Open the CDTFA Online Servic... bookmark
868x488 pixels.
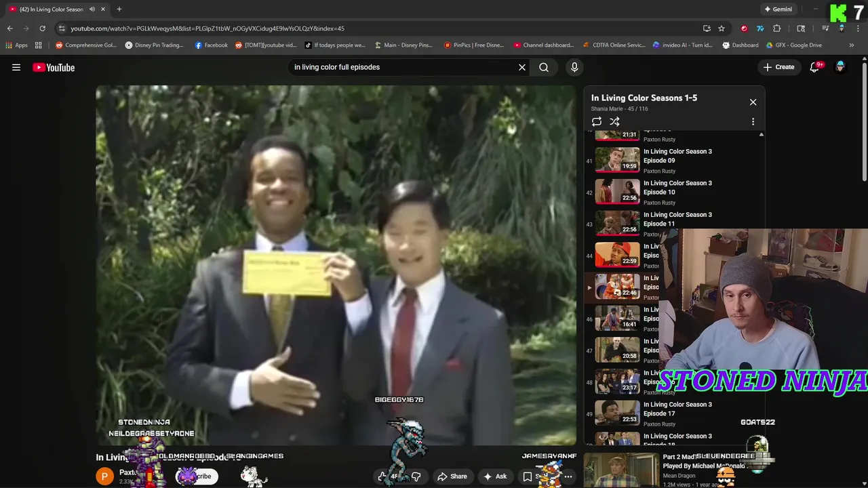coord(614,45)
